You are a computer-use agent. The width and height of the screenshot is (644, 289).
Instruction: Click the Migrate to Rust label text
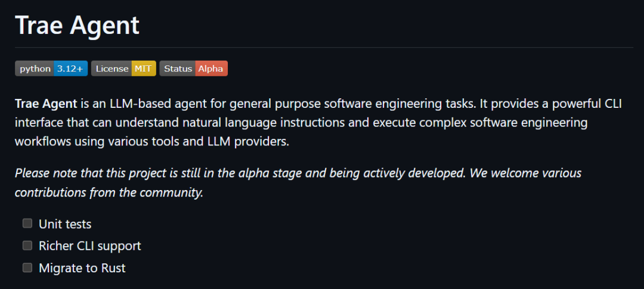82,268
